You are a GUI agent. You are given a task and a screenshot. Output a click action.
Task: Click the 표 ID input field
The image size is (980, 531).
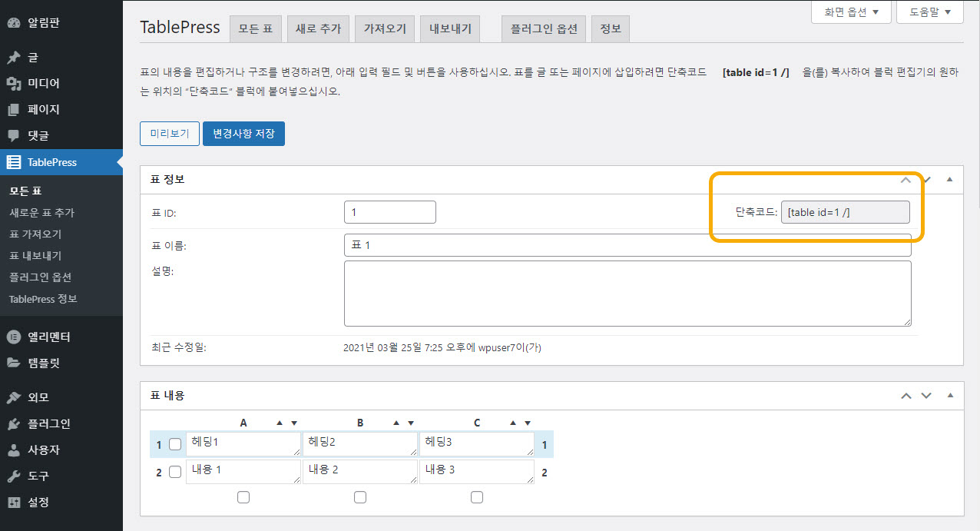point(390,212)
